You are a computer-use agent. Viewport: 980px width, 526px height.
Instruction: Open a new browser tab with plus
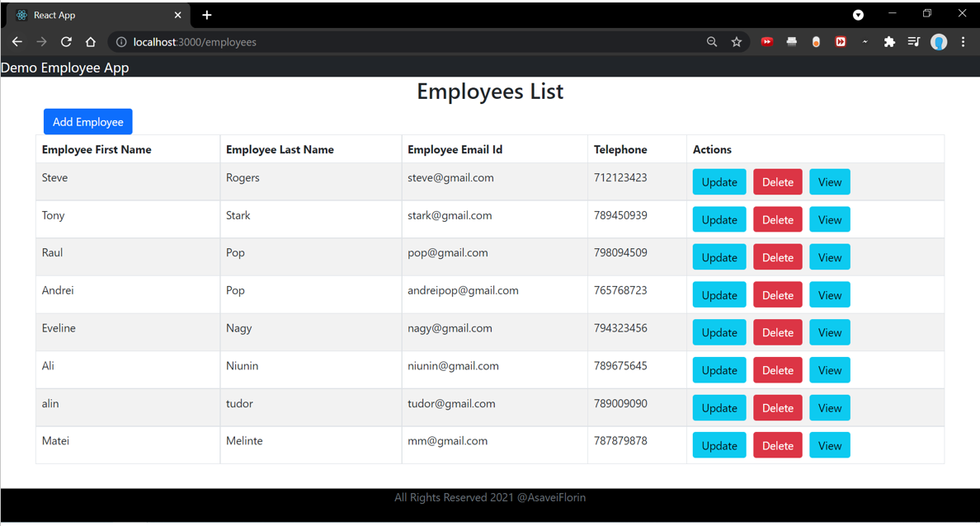[x=207, y=15]
